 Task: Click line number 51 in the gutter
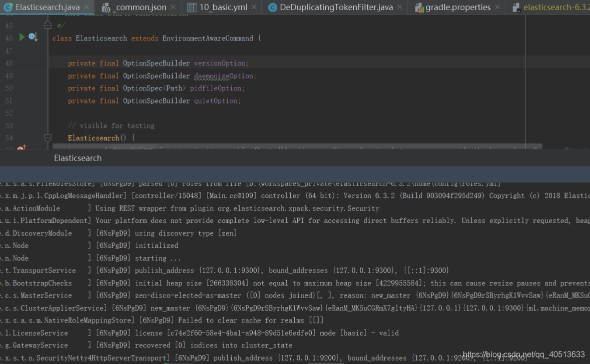tap(9, 101)
